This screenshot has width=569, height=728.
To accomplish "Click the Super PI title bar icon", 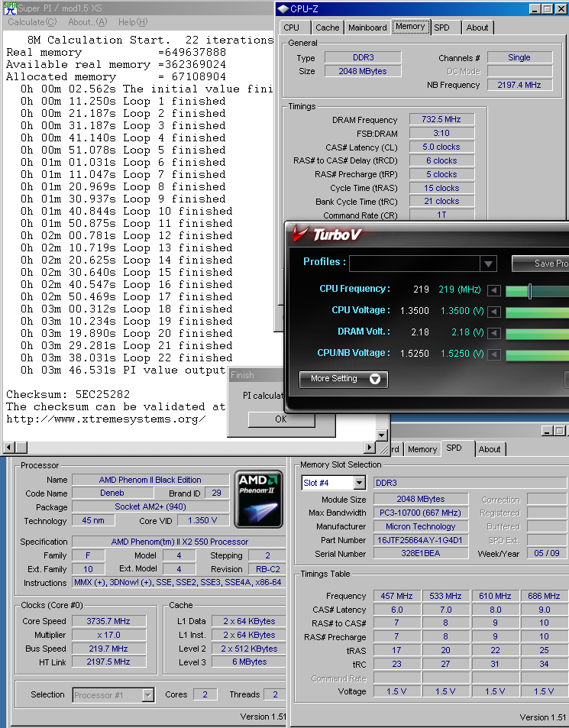I will [10, 8].
